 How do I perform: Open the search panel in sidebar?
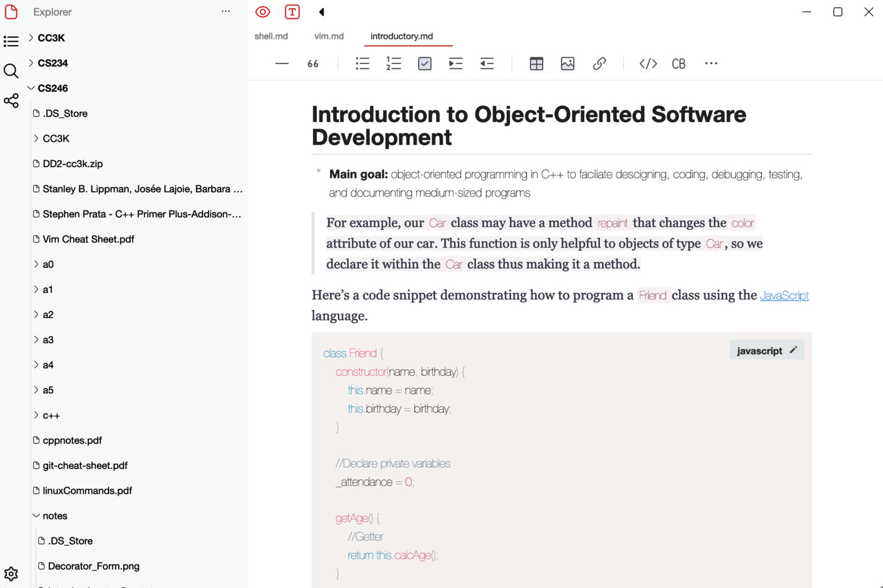[11, 71]
